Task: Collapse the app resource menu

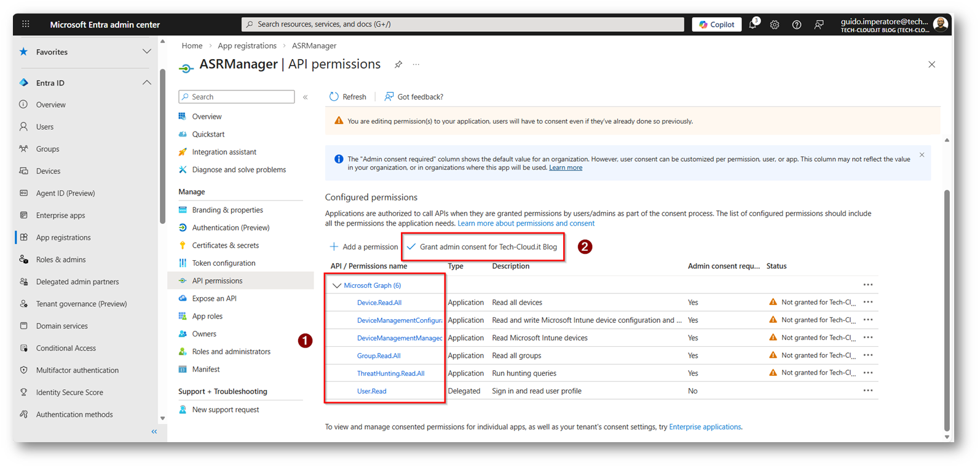Action: coord(306,97)
